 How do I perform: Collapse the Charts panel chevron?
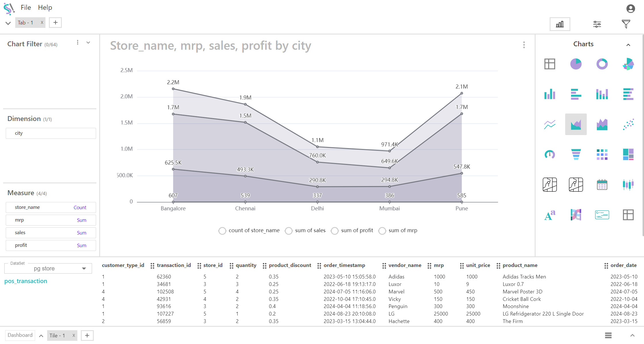pyautogui.click(x=628, y=45)
